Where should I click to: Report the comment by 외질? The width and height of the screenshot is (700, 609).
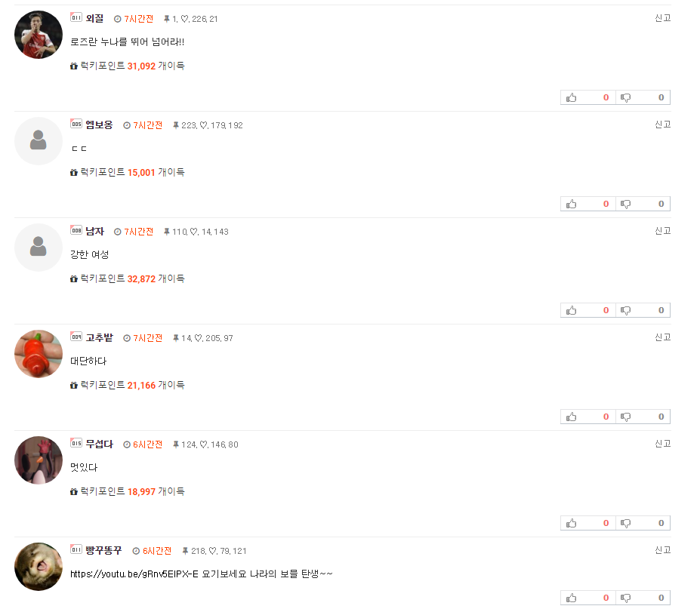pos(662,18)
